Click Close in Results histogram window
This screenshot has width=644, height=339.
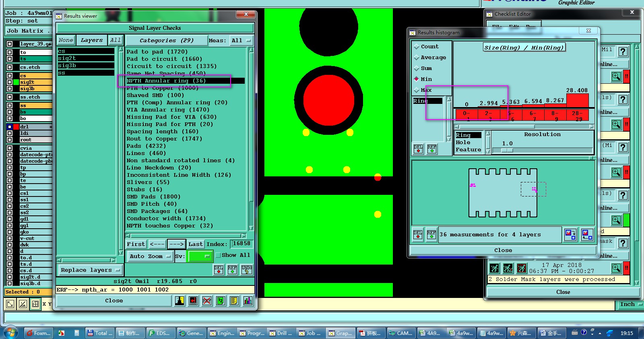tap(503, 250)
